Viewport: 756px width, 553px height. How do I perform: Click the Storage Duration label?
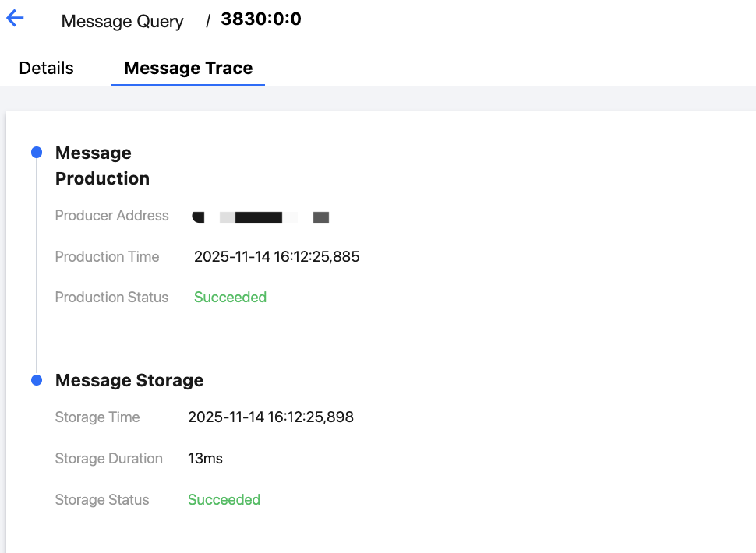click(x=108, y=458)
